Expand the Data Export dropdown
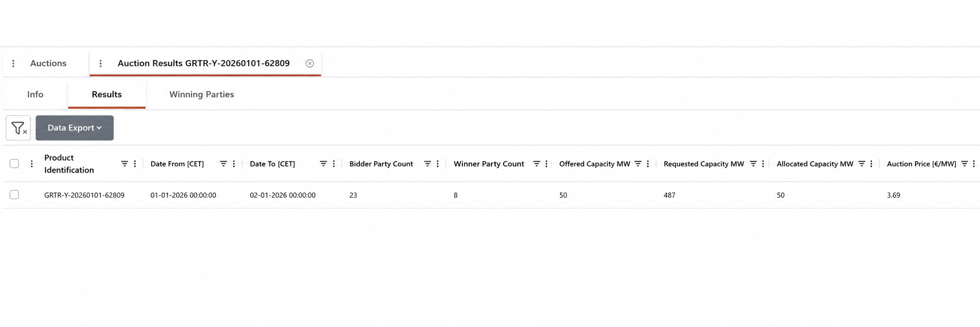 [x=75, y=128]
